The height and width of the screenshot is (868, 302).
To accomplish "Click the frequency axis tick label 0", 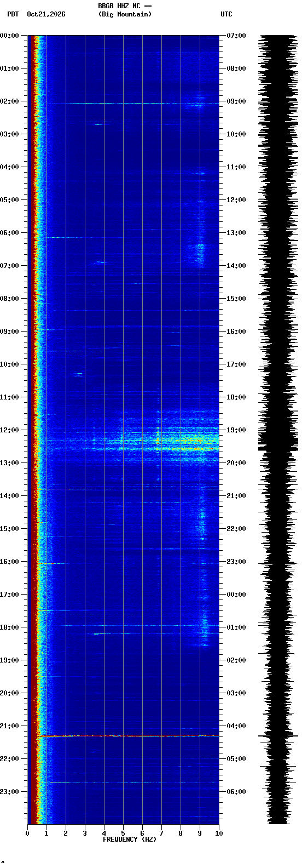I will click(x=27, y=833).
